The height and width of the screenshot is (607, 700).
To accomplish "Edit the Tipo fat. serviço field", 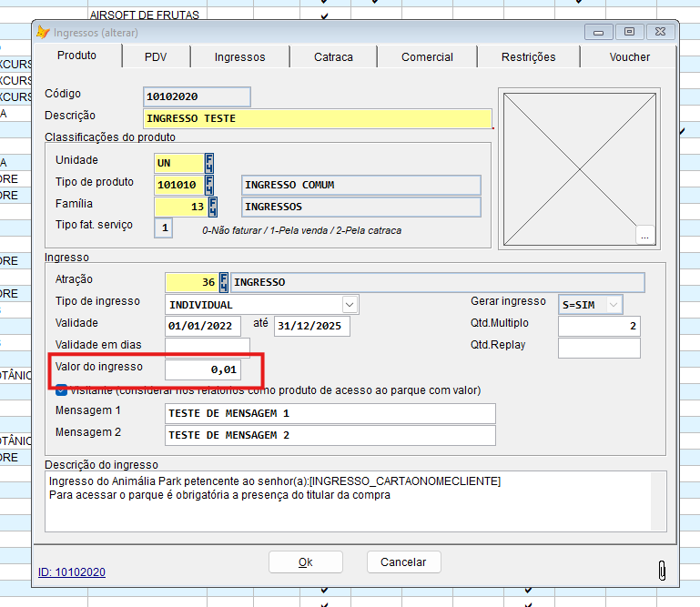I will tap(163, 228).
